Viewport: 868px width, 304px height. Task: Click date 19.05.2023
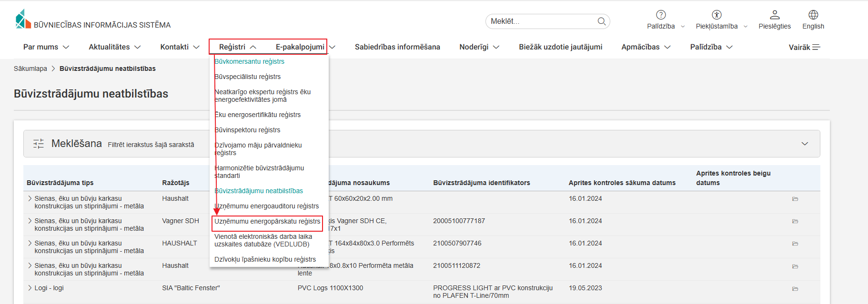click(x=585, y=288)
